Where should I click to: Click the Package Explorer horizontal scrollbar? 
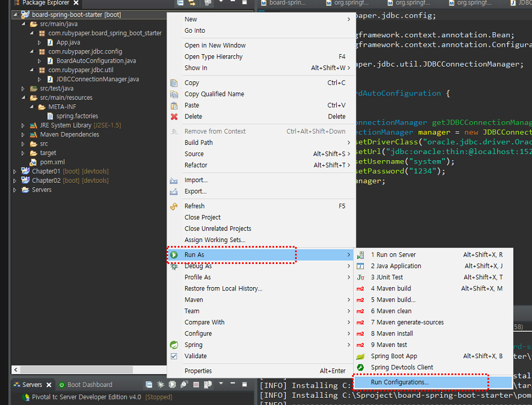pyautogui.click(x=76, y=369)
